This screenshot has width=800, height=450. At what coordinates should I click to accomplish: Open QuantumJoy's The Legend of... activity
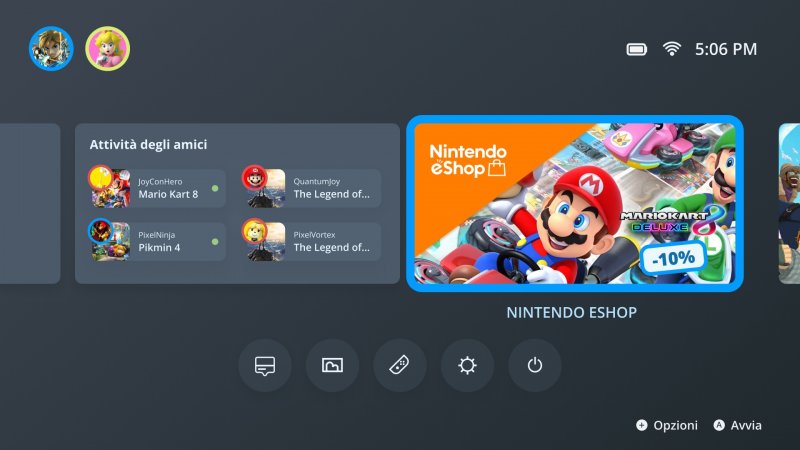313,188
